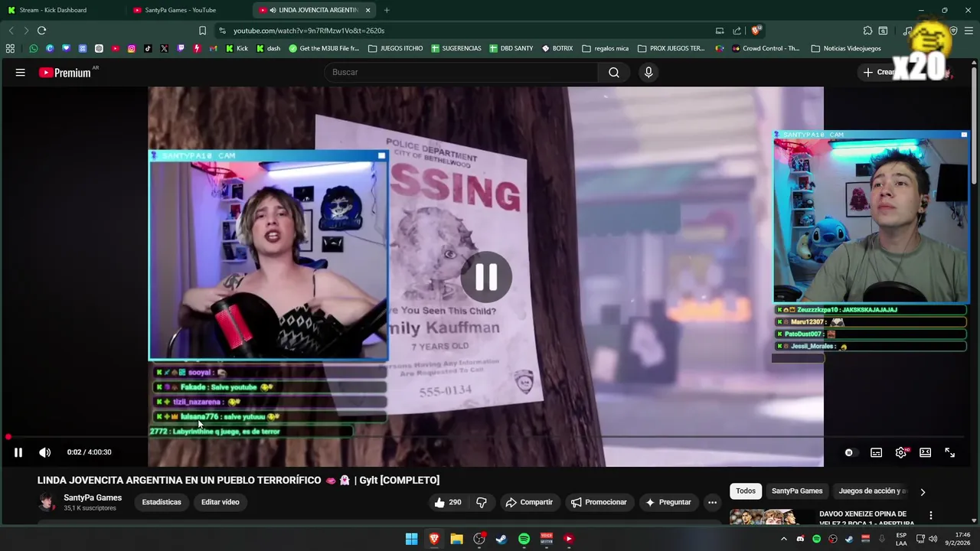The width and height of the screenshot is (980, 551).
Task: Open the TikTok bookmark icon
Action: (148, 48)
